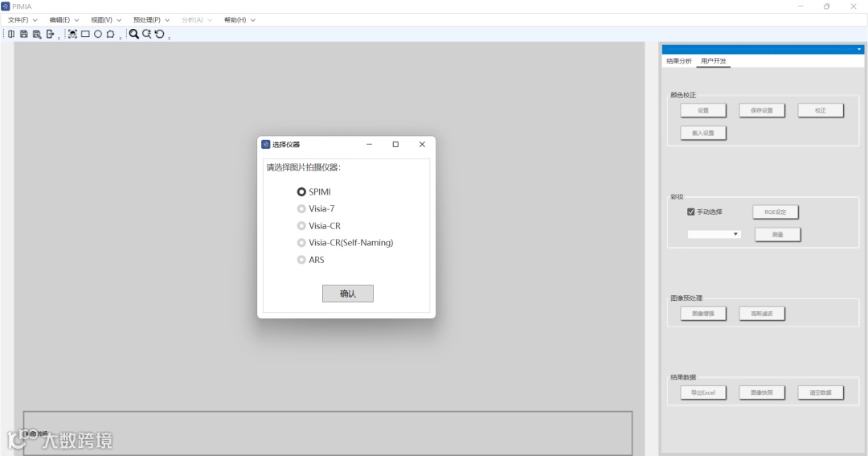868x456 pixels.
Task: Switch to the 结果分析 tab
Action: [678, 61]
